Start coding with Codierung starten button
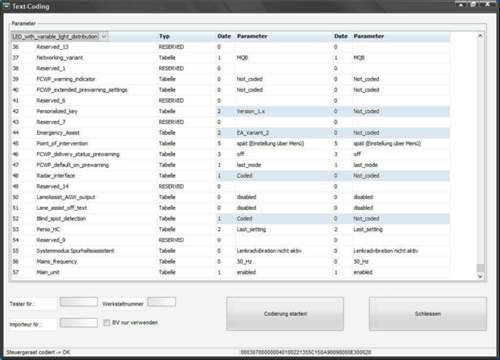500x360 pixels. coord(285,314)
